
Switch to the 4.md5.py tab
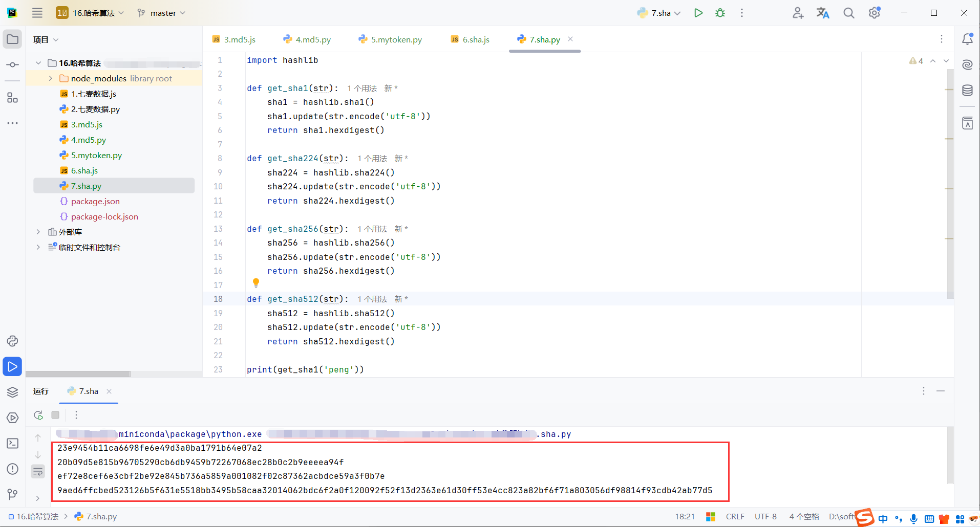[307, 39]
